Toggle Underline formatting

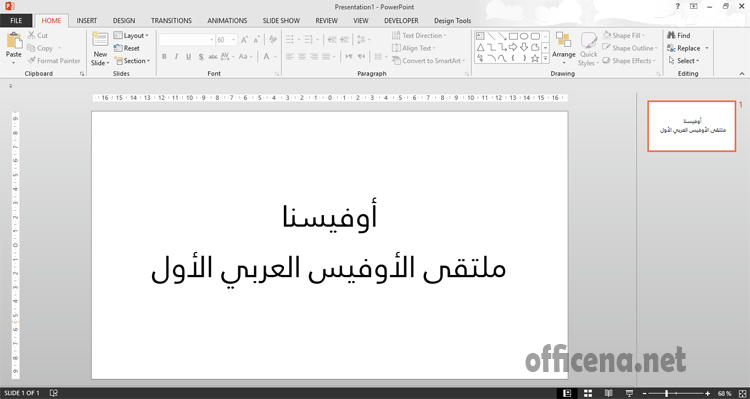(x=188, y=56)
